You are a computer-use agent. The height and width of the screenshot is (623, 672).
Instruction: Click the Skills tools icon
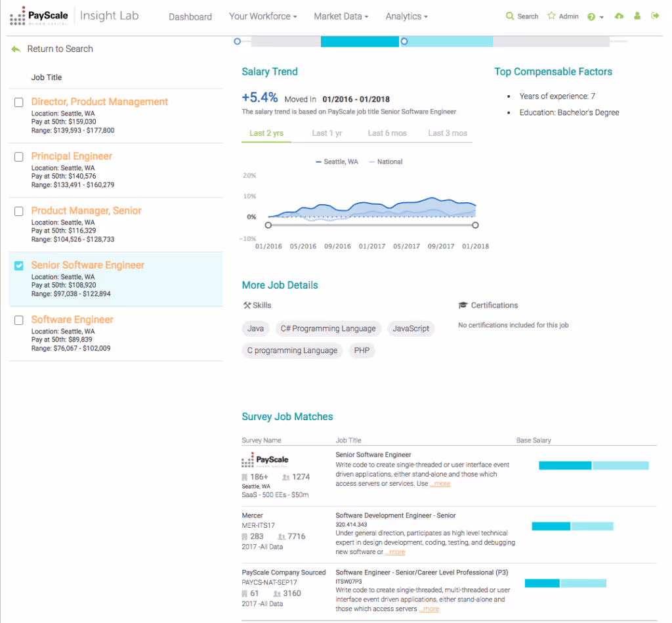247,305
